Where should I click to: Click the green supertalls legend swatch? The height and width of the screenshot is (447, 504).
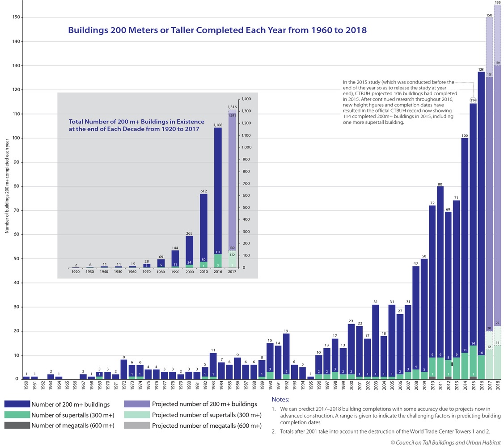(x=17, y=414)
